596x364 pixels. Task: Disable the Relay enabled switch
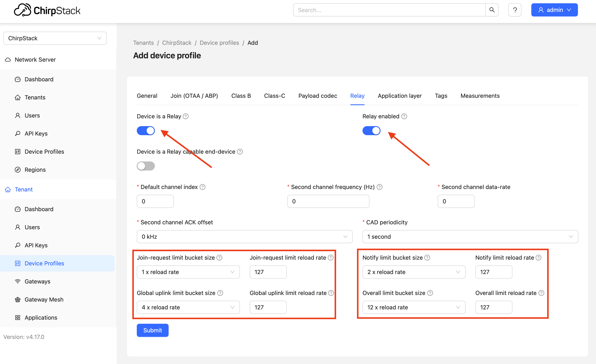pos(371,131)
